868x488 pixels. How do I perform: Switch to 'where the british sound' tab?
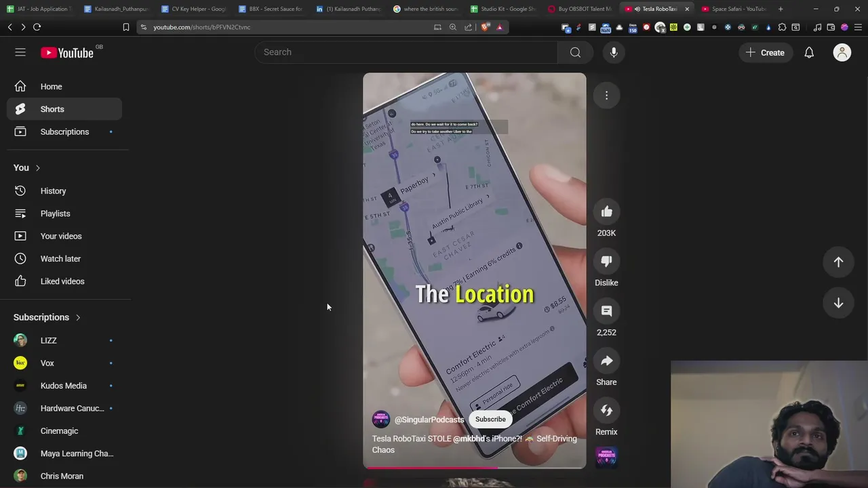(426, 9)
